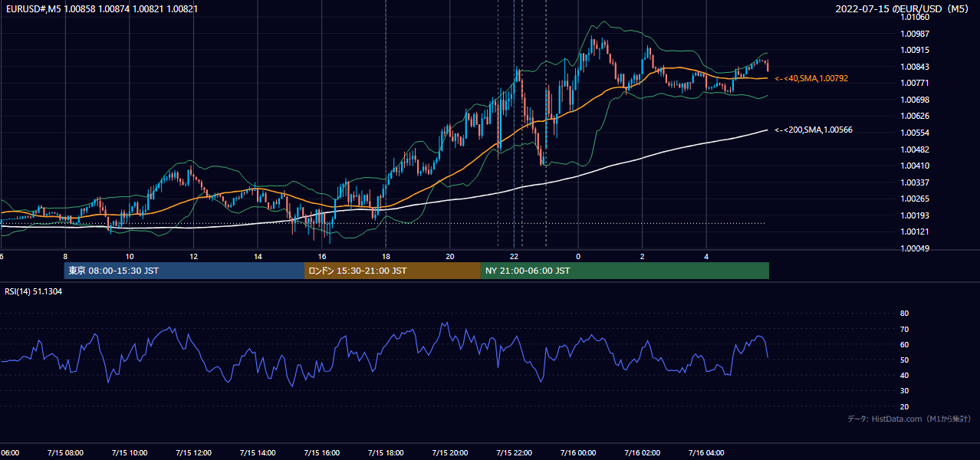
Task: Click the Tokyo 08:00-15:30 JST session bar
Action: click(x=184, y=271)
